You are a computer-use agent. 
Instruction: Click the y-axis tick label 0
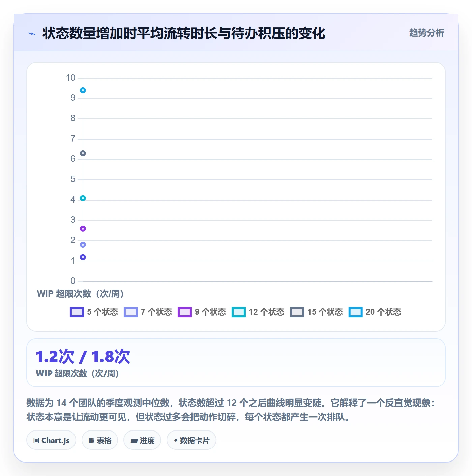73,281
